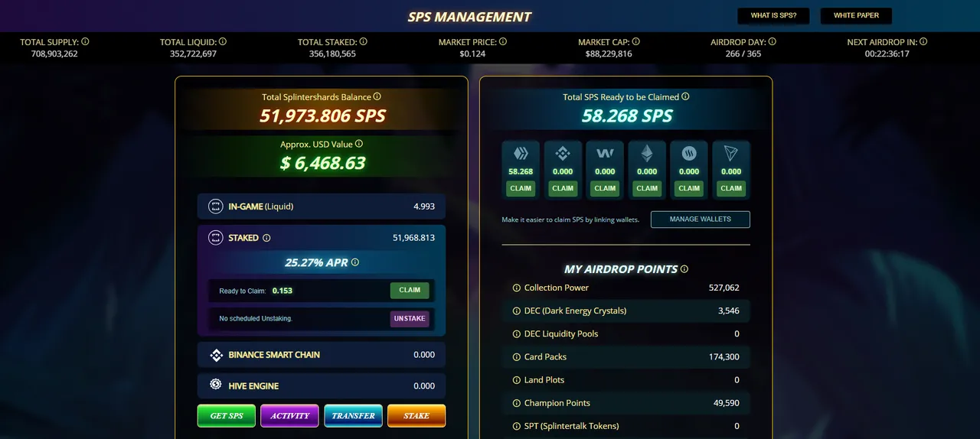Click info icon beside Collection Power

tap(516, 288)
